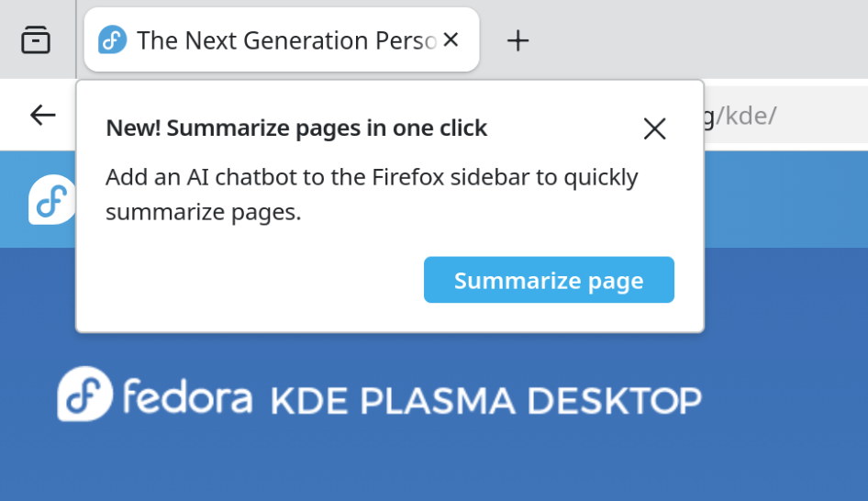Screen dimensions: 868x501
Task: Click the word "Firefox" in the popup text
Action: coord(411,177)
